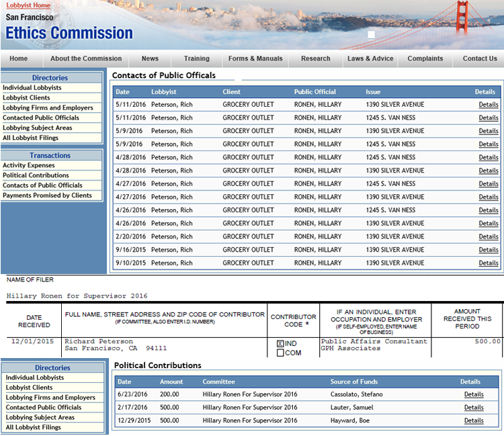This screenshot has width=504, height=436.
Task: Open the About the Commission menu
Action: [86, 58]
